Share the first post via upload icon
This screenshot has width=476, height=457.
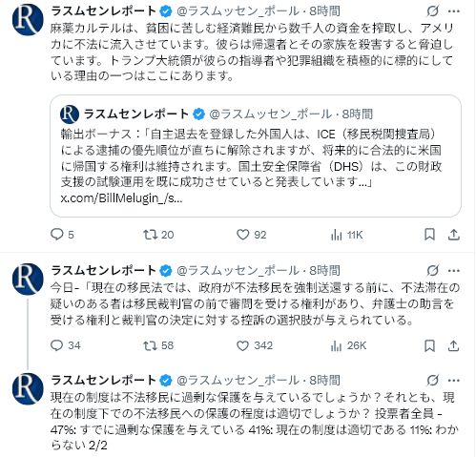click(453, 235)
